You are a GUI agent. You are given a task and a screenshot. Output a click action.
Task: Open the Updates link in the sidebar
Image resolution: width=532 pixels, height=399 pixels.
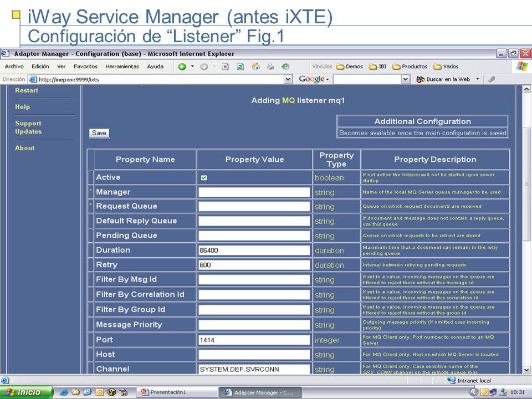pos(28,132)
